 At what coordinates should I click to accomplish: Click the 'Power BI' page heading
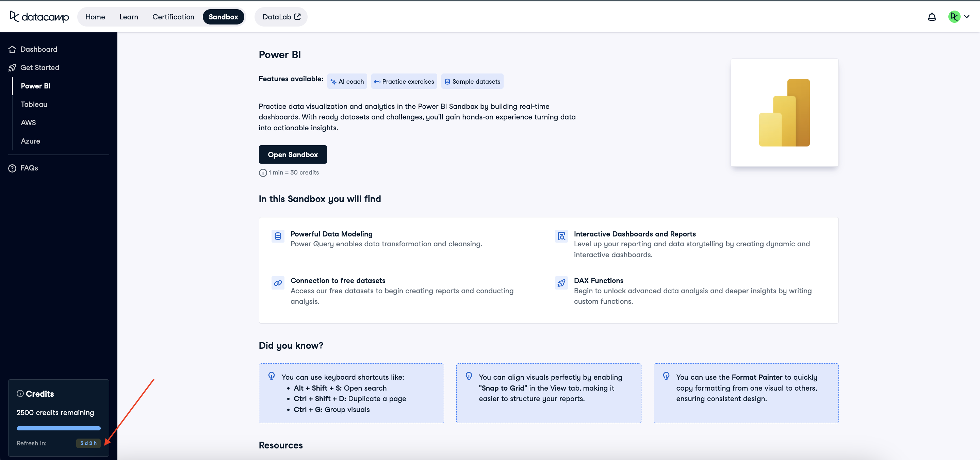click(x=280, y=55)
